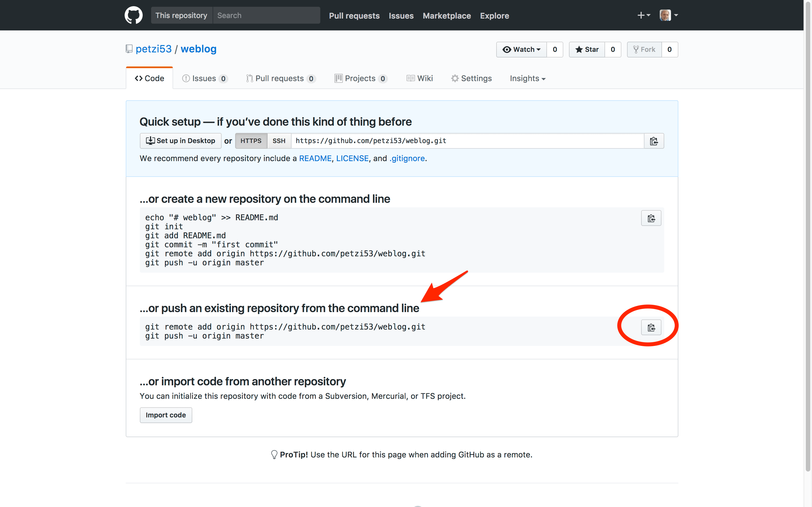Click the Import code button
The width and height of the screenshot is (812, 507).
pyautogui.click(x=166, y=415)
